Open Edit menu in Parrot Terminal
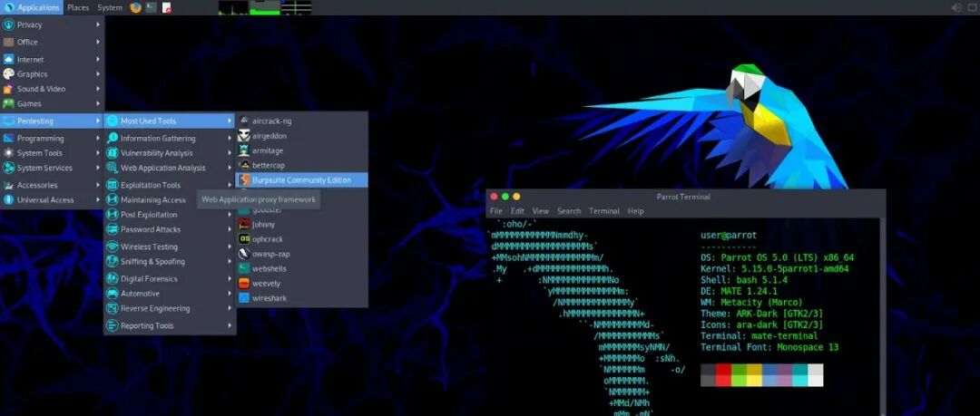Viewport: 980px width, 416px height. [x=517, y=211]
